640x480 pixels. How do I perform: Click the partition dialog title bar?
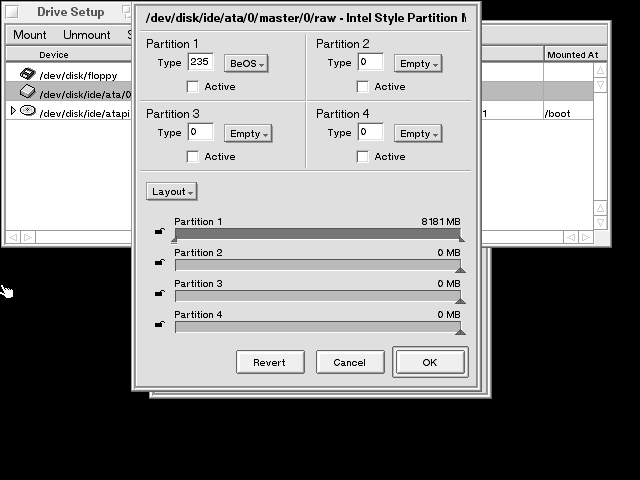[306, 18]
